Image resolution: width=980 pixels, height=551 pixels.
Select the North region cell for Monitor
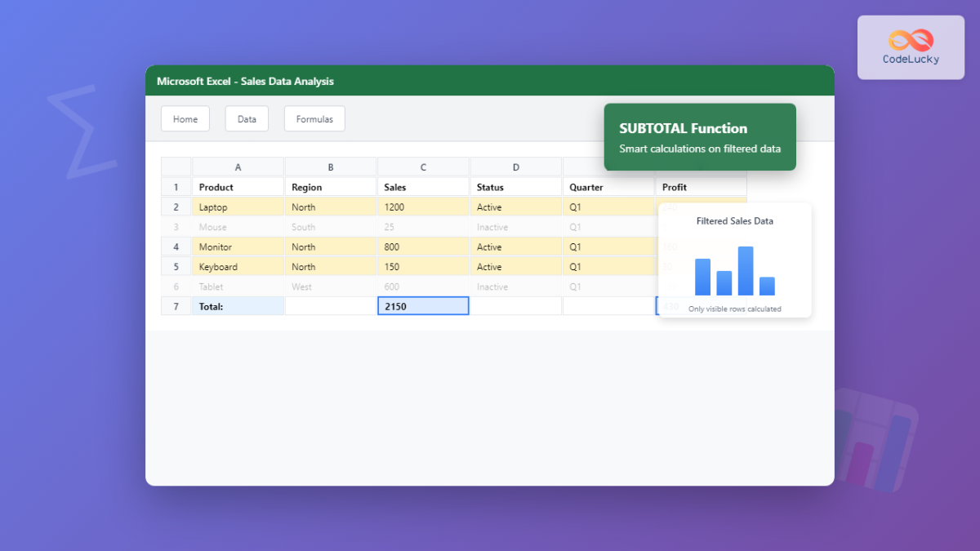[x=330, y=247]
